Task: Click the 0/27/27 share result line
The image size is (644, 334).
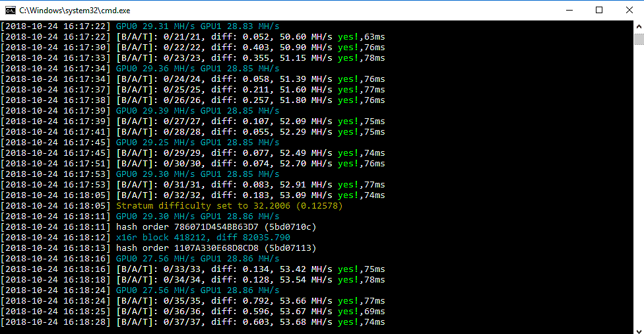Action: pos(193,121)
